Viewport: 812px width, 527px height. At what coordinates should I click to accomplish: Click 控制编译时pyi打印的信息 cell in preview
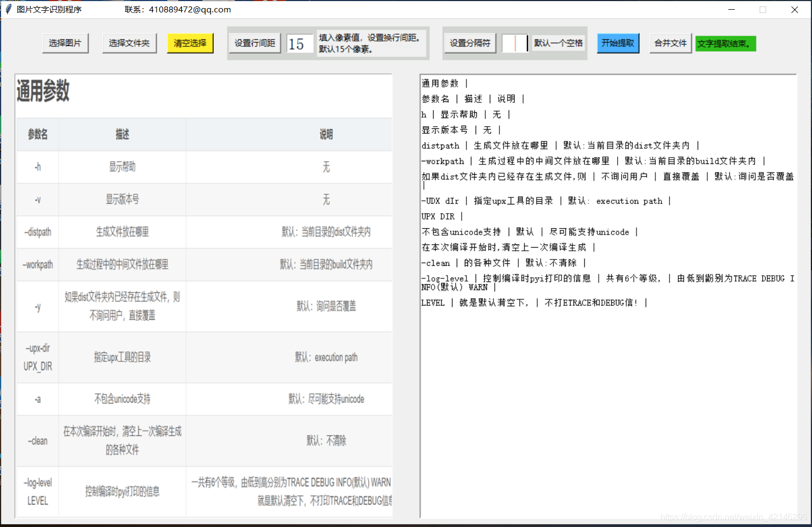(123, 491)
